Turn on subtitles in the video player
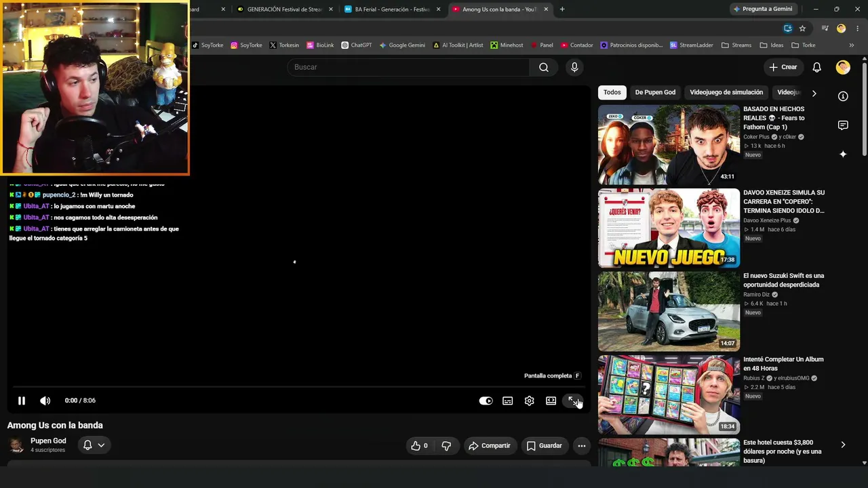This screenshot has height=488, width=868. [x=507, y=401]
